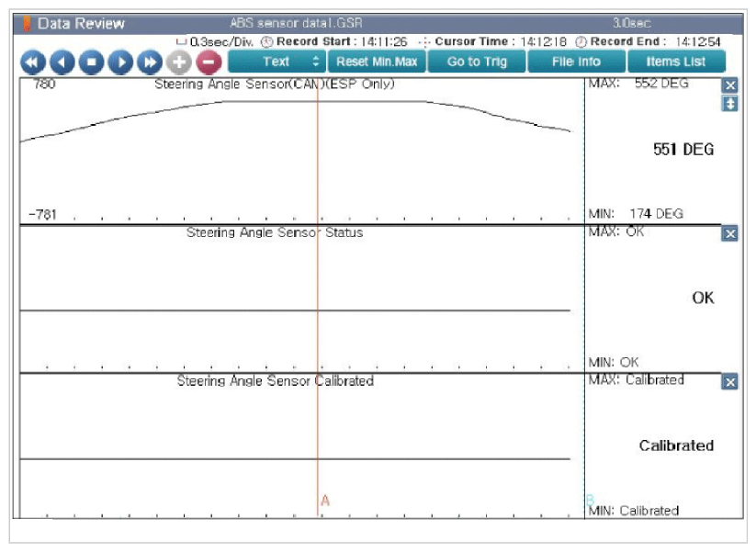Screen dimensions: 756x552
Task: Click the Cursor Time crosshair icon
Action: click(x=424, y=42)
